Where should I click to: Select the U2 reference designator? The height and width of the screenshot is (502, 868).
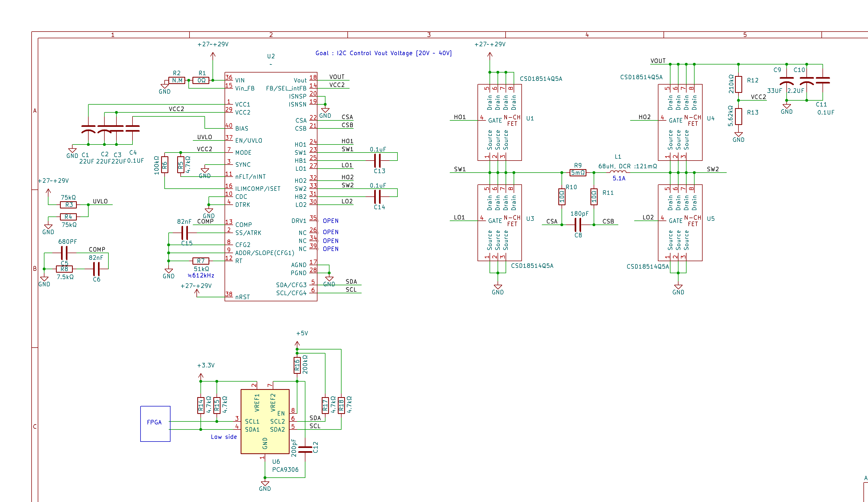(x=271, y=56)
